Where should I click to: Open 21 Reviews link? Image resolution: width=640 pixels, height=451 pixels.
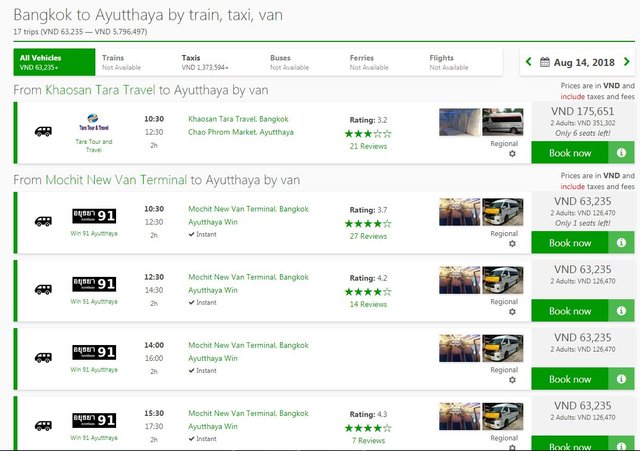(x=368, y=146)
